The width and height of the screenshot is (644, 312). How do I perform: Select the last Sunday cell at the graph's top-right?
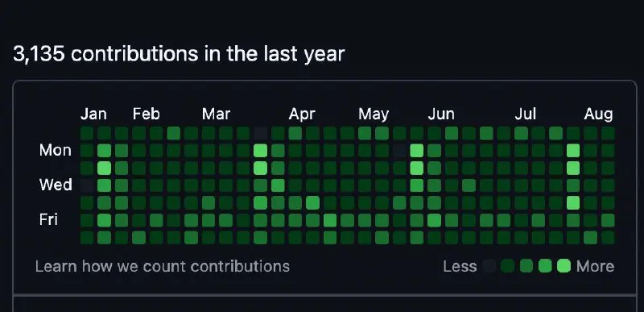tap(608, 133)
